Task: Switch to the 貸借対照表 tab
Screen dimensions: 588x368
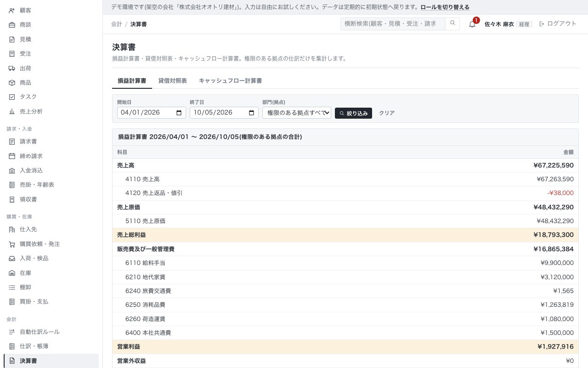Action: [173, 81]
